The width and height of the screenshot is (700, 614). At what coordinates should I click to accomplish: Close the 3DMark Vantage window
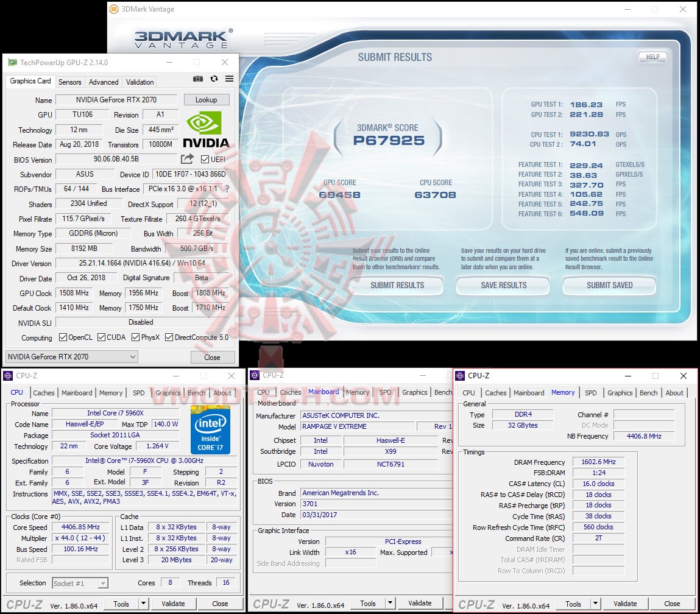(683, 9)
